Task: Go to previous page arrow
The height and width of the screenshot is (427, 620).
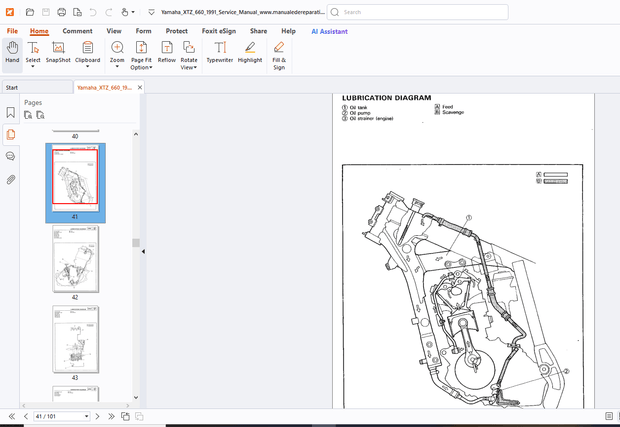Action: point(26,416)
